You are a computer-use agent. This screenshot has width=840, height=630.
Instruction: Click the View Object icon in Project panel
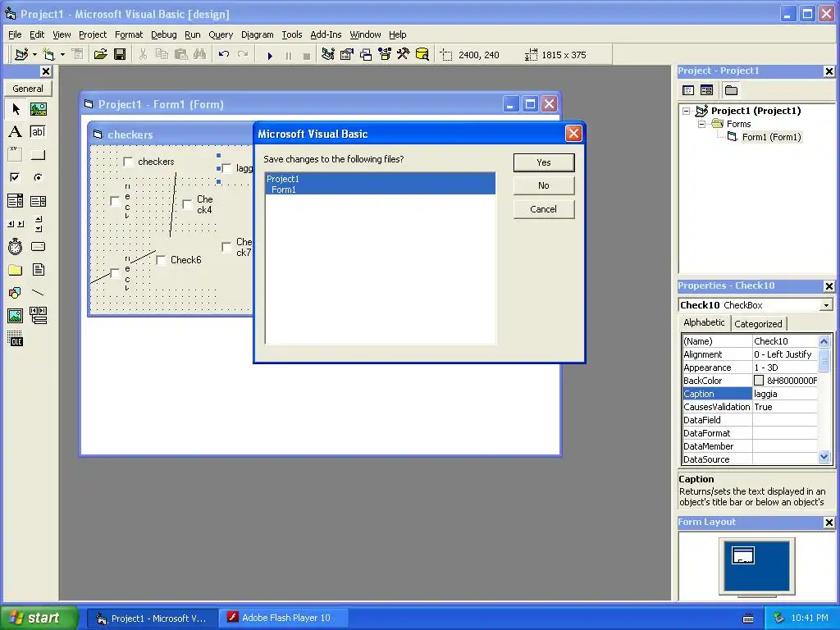pyautogui.click(x=706, y=90)
